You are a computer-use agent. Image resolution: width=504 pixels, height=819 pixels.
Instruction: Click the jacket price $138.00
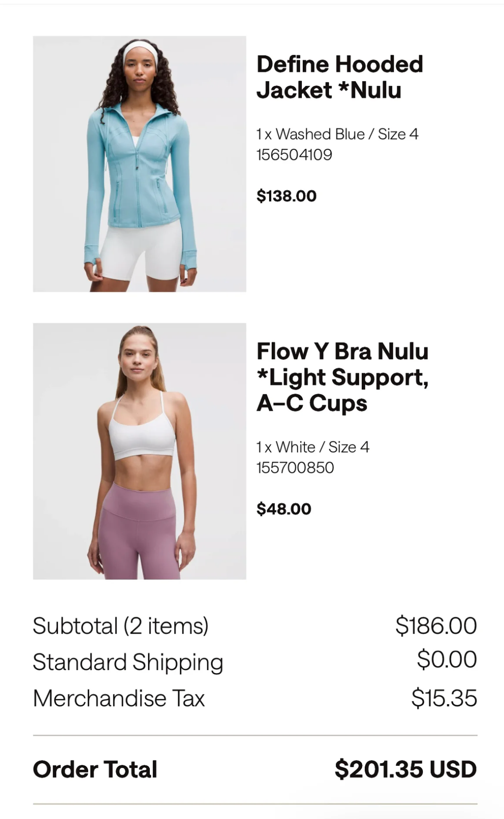(286, 195)
